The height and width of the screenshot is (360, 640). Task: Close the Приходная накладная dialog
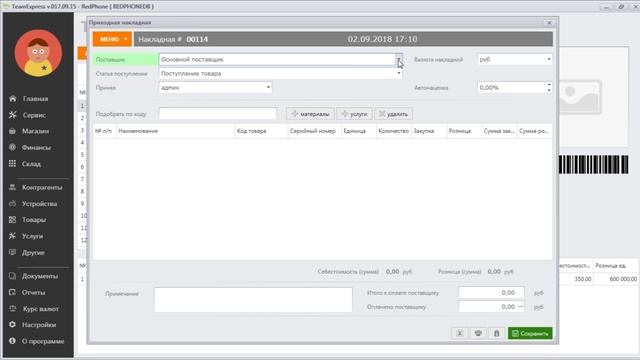pos(549,23)
